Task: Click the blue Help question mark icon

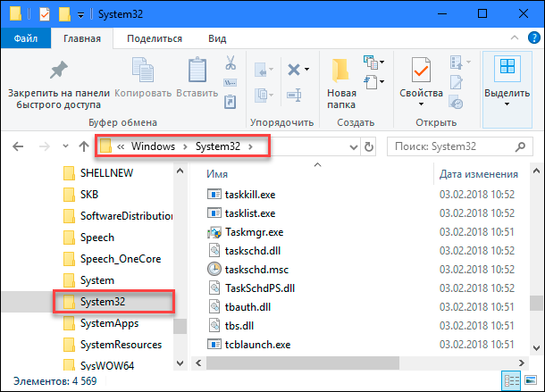Action: point(534,38)
